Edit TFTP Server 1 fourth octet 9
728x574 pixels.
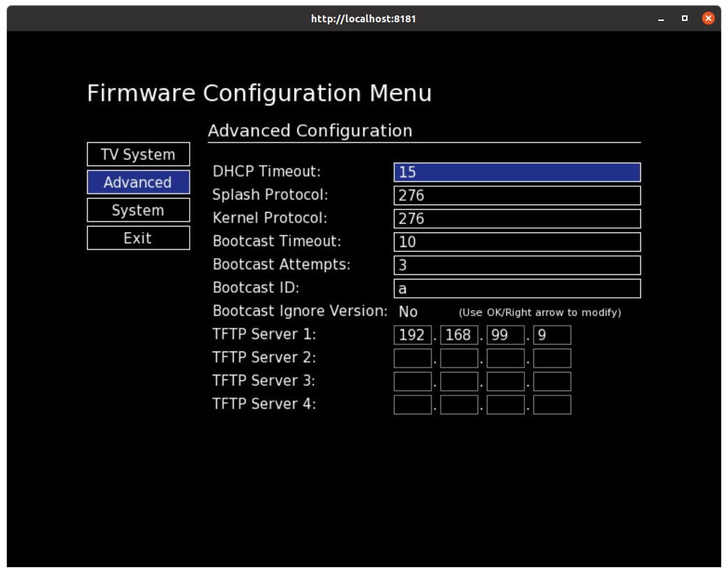(552, 335)
